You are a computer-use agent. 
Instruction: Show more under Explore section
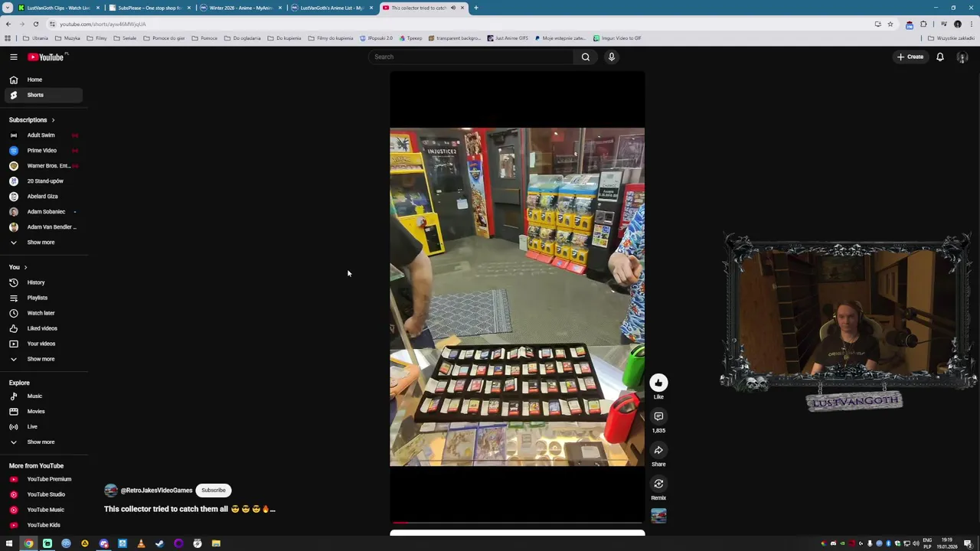[x=44, y=442]
